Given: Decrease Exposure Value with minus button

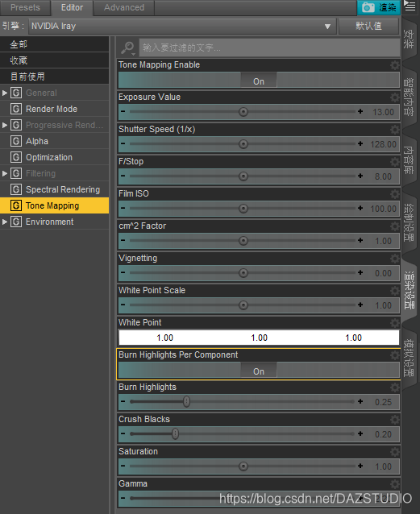Looking at the screenshot, I should pos(123,111).
